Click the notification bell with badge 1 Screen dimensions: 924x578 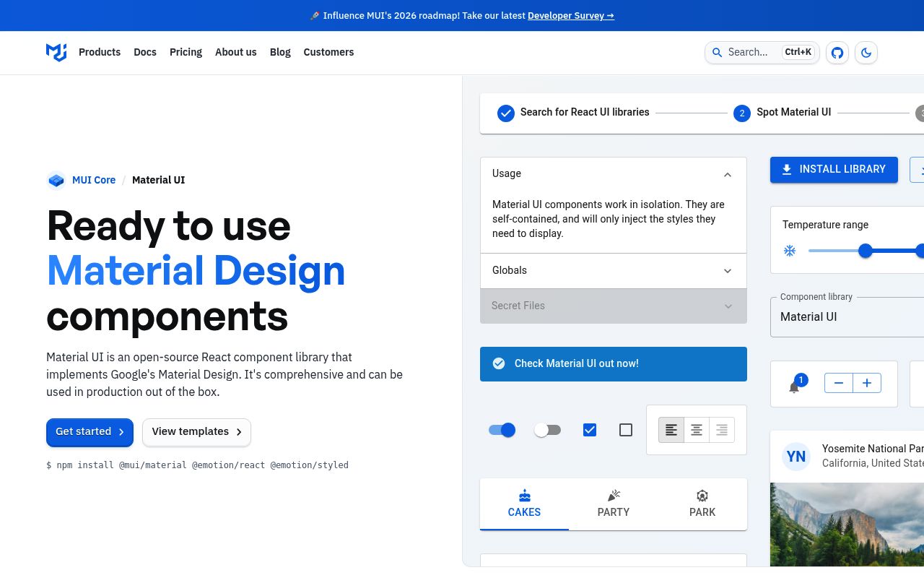(x=795, y=386)
